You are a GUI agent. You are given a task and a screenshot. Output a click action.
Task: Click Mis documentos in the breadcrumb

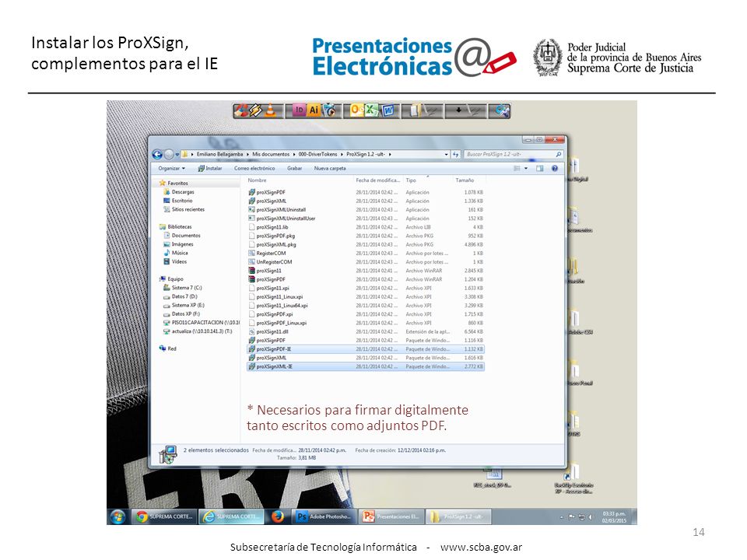[x=271, y=154]
